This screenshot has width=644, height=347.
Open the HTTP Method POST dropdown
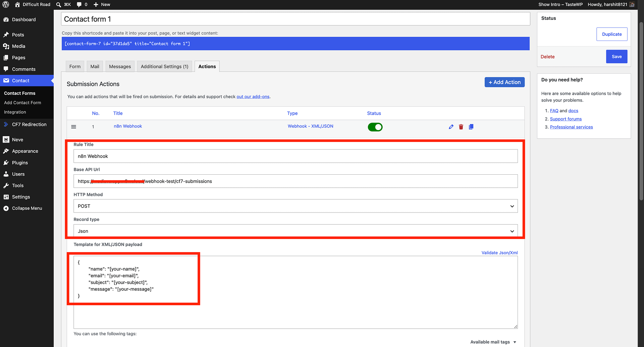click(296, 206)
